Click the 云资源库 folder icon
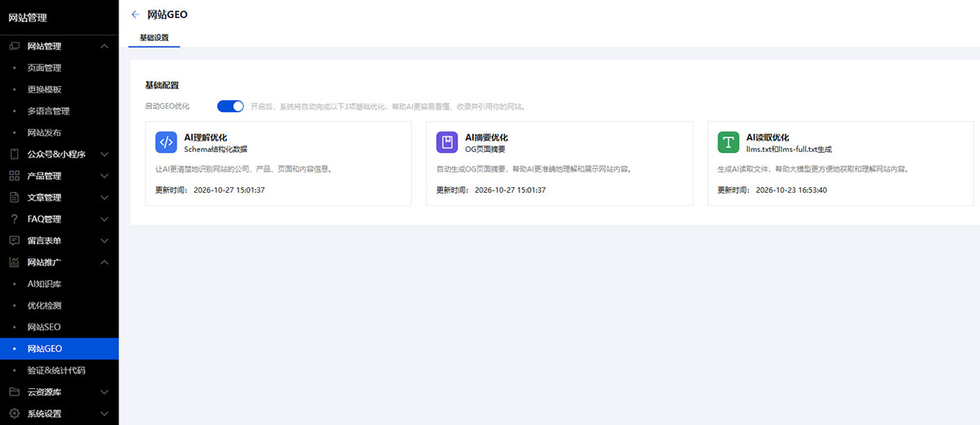Image resolution: width=980 pixels, height=425 pixels. tap(14, 392)
